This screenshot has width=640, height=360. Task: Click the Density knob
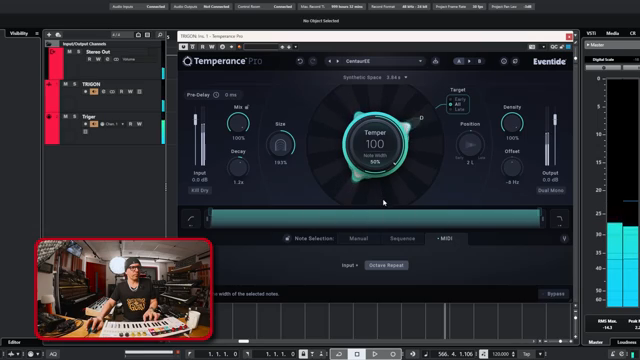512,123
